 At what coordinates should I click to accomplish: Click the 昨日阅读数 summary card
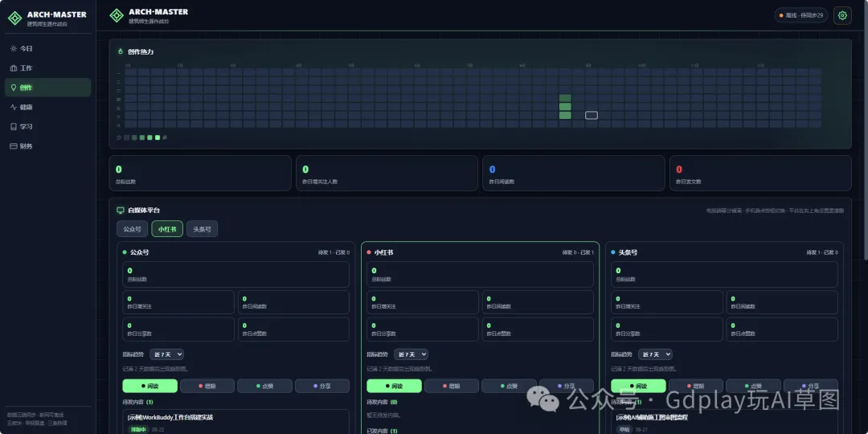[x=574, y=174]
